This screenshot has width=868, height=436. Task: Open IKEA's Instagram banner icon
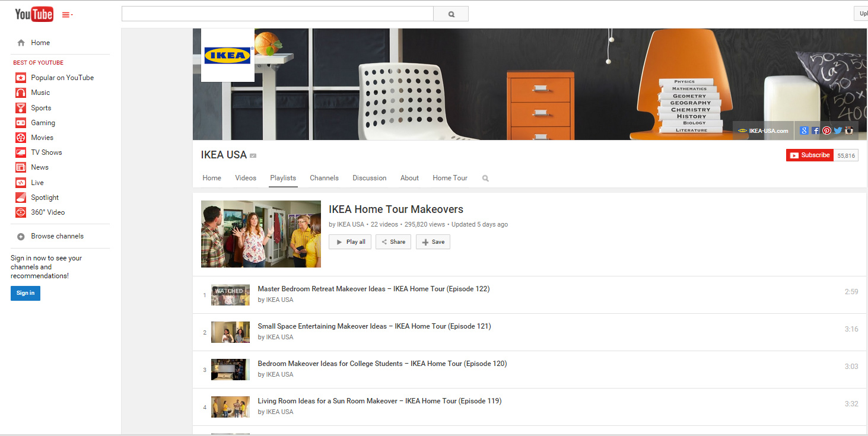tap(849, 131)
